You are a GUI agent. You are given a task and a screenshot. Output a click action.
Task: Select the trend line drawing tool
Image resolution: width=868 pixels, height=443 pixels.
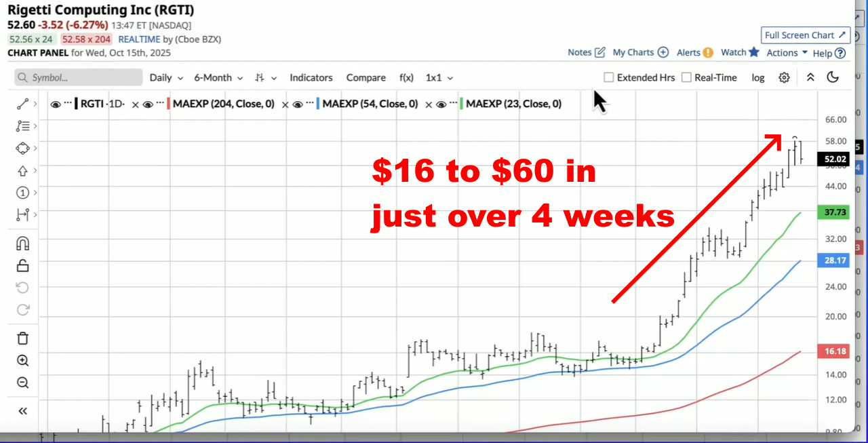tap(22, 104)
